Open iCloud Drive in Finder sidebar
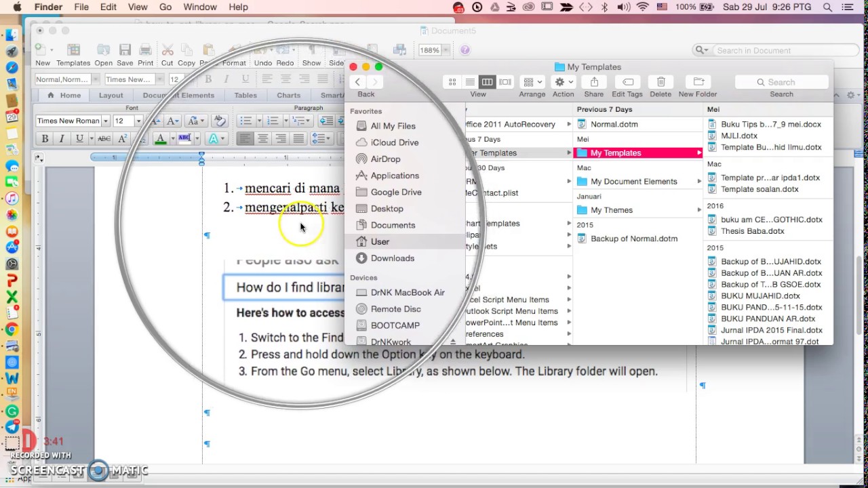Viewport: 868px width, 488px height. pyautogui.click(x=395, y=142)
